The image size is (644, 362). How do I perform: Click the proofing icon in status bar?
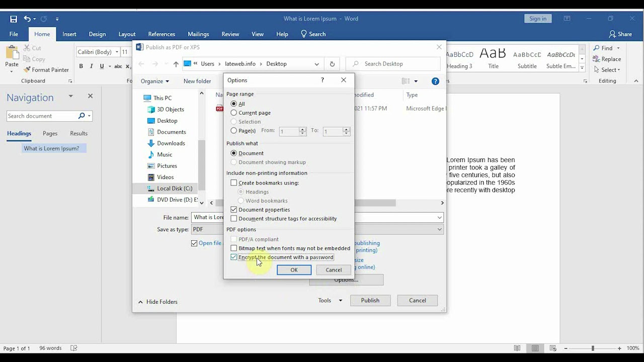[x=74, y=348]
